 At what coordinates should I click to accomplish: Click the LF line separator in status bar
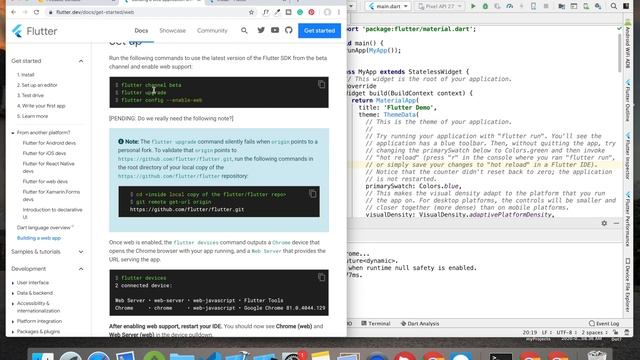pos(546,333)
